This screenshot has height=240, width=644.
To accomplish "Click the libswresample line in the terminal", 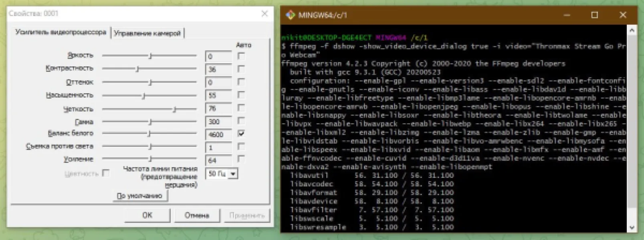I will coord(372,227).
